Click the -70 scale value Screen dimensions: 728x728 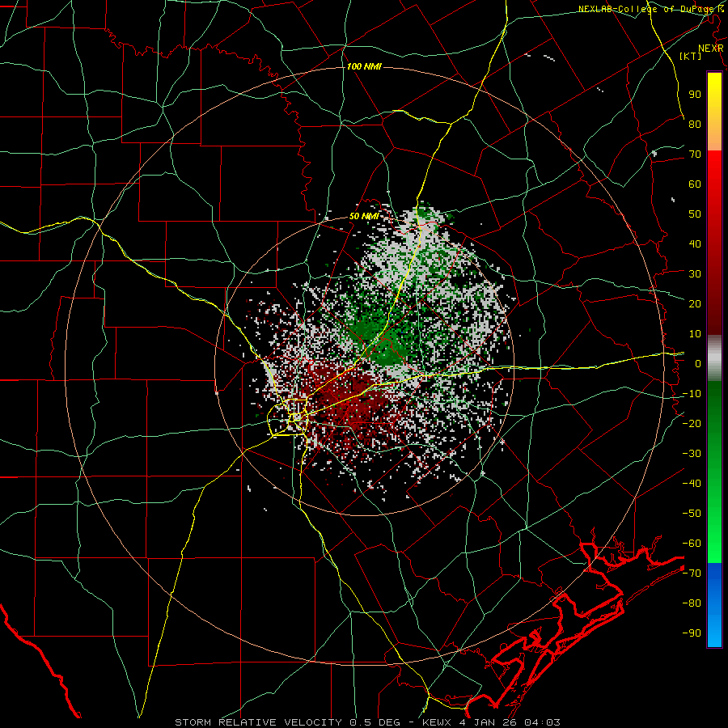click(692, 574)
